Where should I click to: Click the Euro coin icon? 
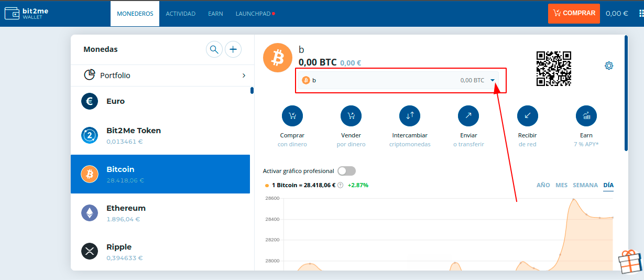point(90,101)
